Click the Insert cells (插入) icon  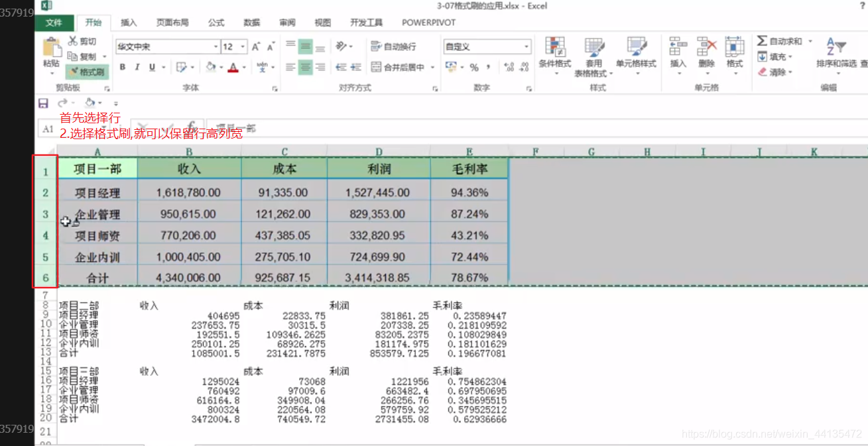pyautogui.click(x=678, y=46)
